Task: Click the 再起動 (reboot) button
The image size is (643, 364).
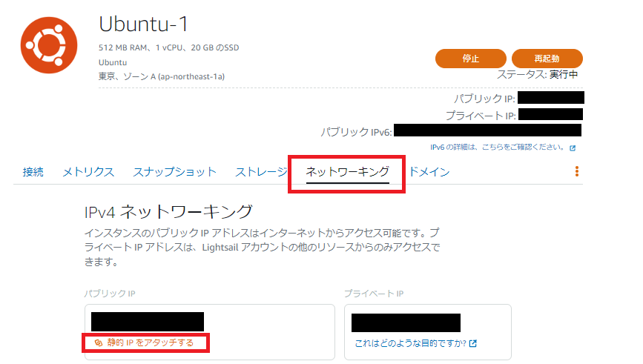Action: coord(547,59)
